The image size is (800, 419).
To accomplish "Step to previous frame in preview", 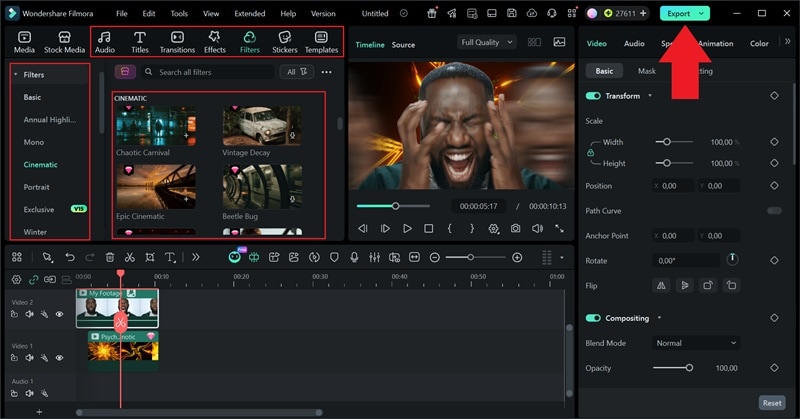I will click(x=363, y=229).
